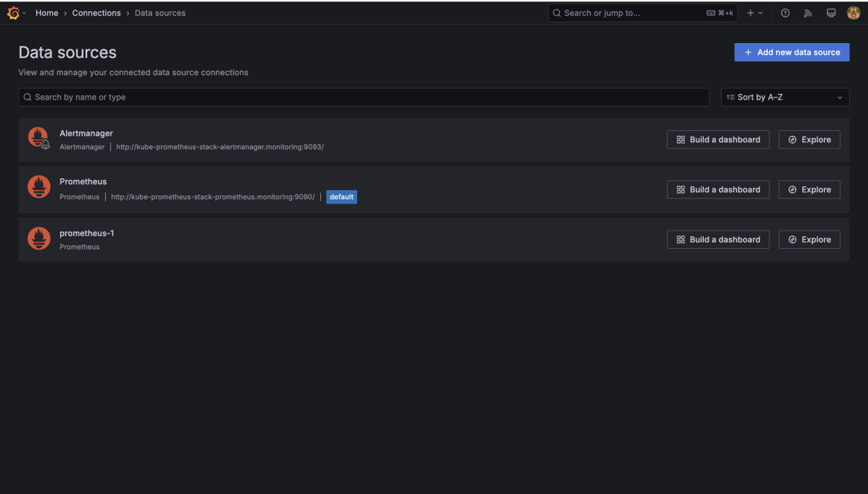Click the 'View and manage your connected' subtitle
This screenshot has height=494, width=868.
[133, 72]
